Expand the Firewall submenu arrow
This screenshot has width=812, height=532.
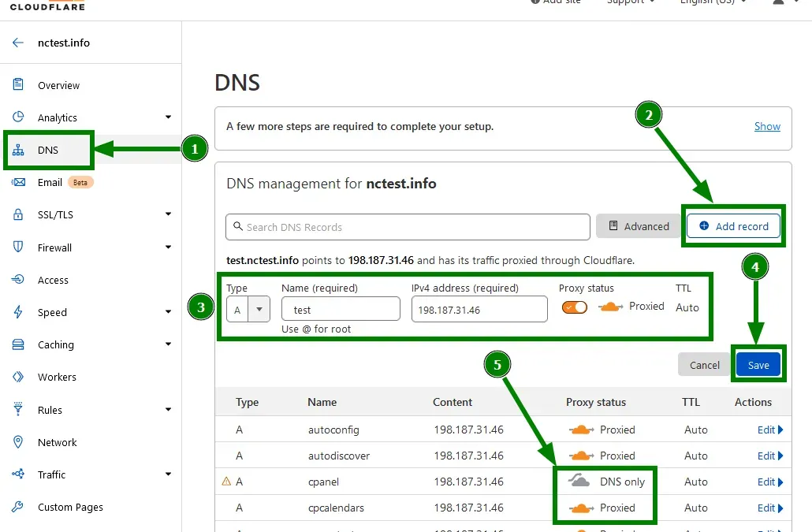[168, 247]
